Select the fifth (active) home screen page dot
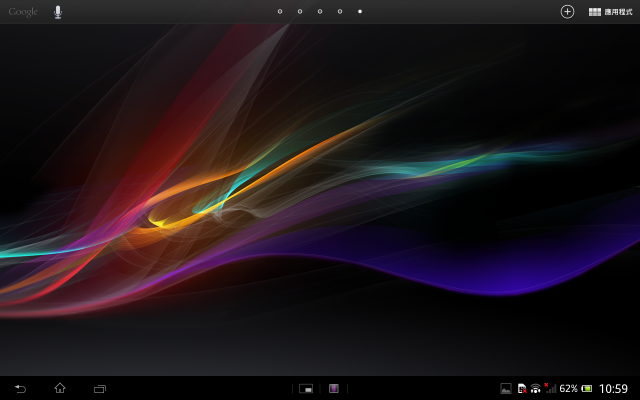Viewport: 640px width, 400px height. point(360,11)
